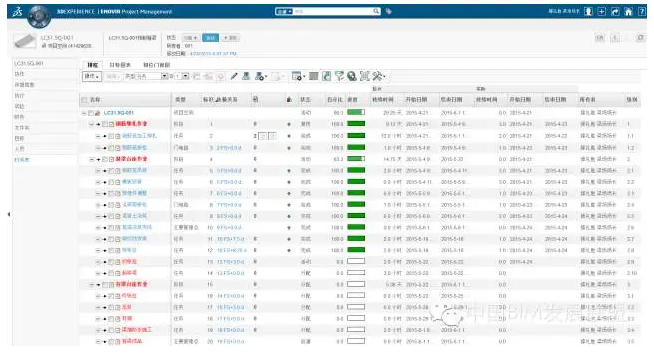Image resolution: width=654 pixels, height=362 pixels.
Task: Click the rightmost window icon below the header
Action: coord(640,38)
